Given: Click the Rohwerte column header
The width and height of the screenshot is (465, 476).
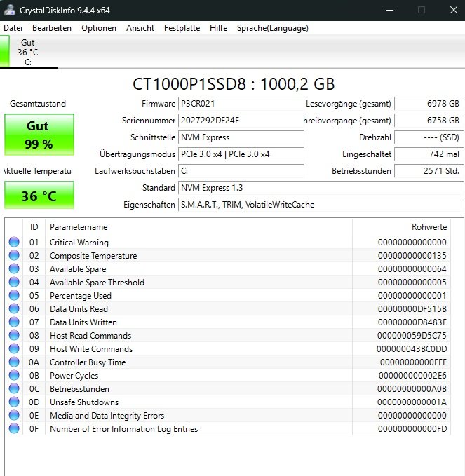Looking at the screenshot, I should tap(401, 227).
